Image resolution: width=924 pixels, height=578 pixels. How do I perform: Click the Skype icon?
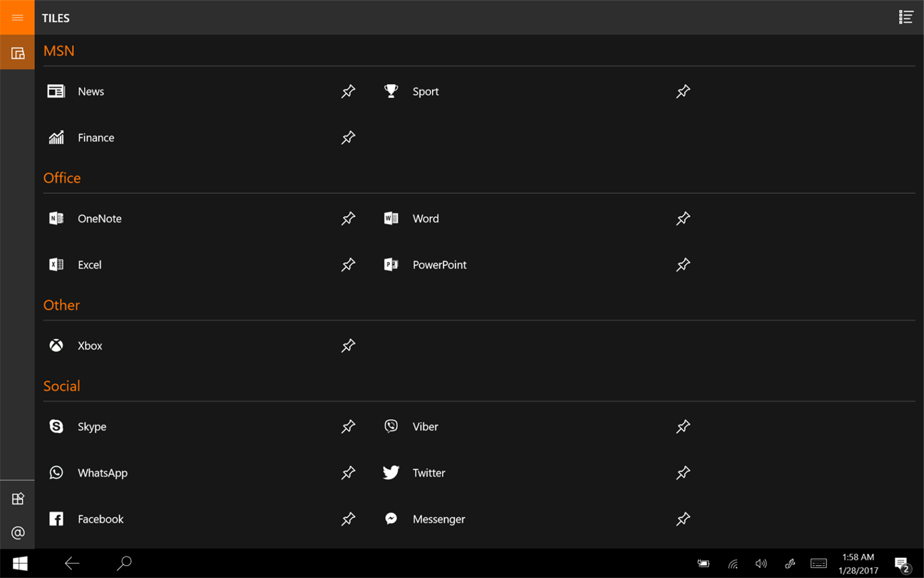[x=56, y=427]
